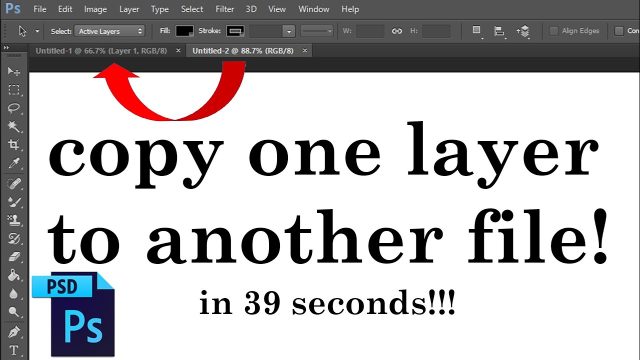Select the Eyedropper tool
640x360 pixels.
[x=13, y=163]
